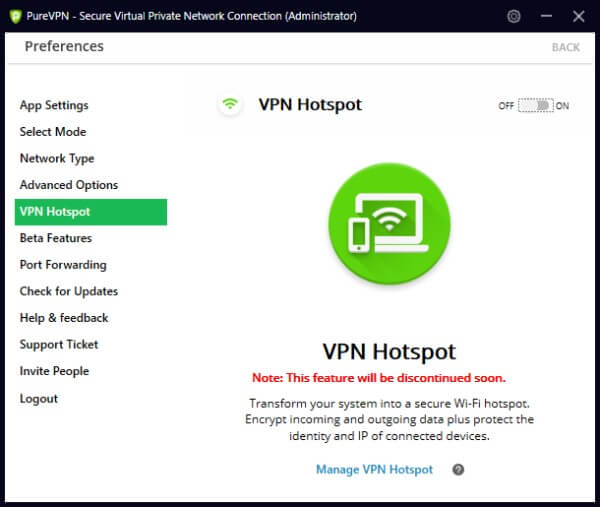Go to Port Forwarding settings
The height and width of the screenshot is (507, 600).
pos(63,265)
